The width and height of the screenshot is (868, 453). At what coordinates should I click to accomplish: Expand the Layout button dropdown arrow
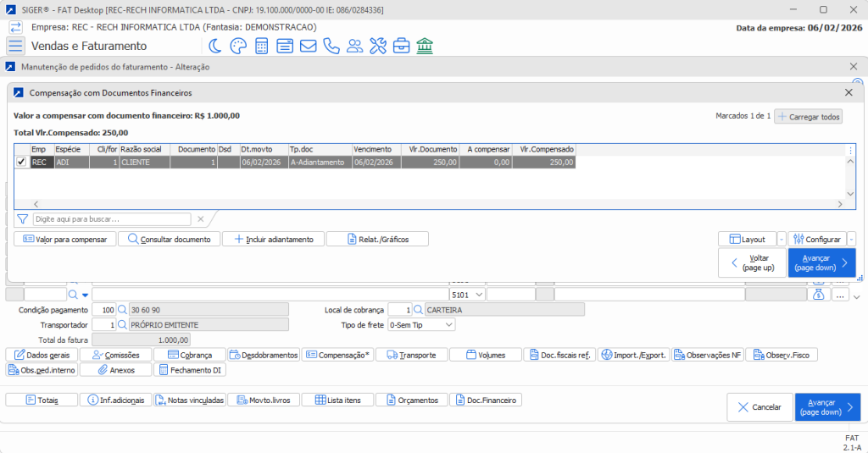tap(781, 240)
